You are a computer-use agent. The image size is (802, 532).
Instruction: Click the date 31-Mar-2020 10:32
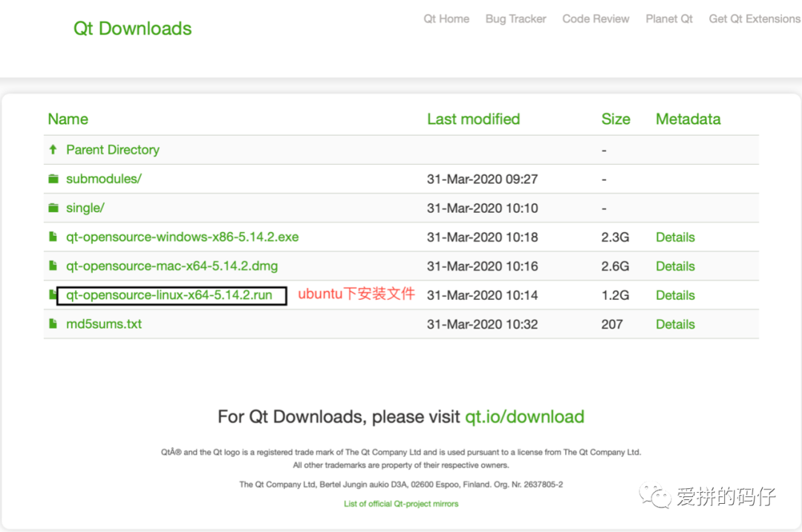[483, 324]
